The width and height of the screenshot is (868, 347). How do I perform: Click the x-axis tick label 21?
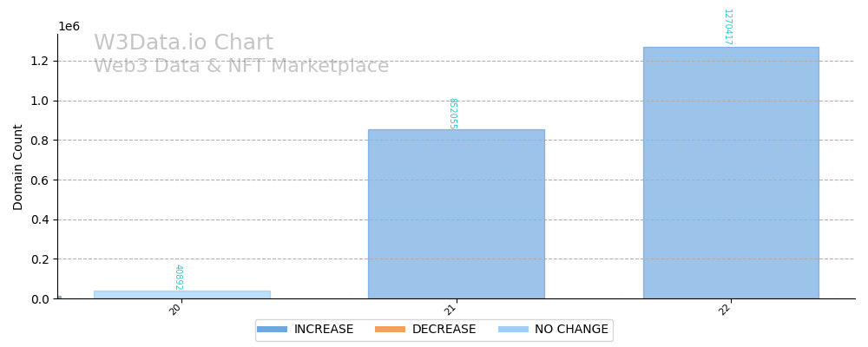pos(450,309)
